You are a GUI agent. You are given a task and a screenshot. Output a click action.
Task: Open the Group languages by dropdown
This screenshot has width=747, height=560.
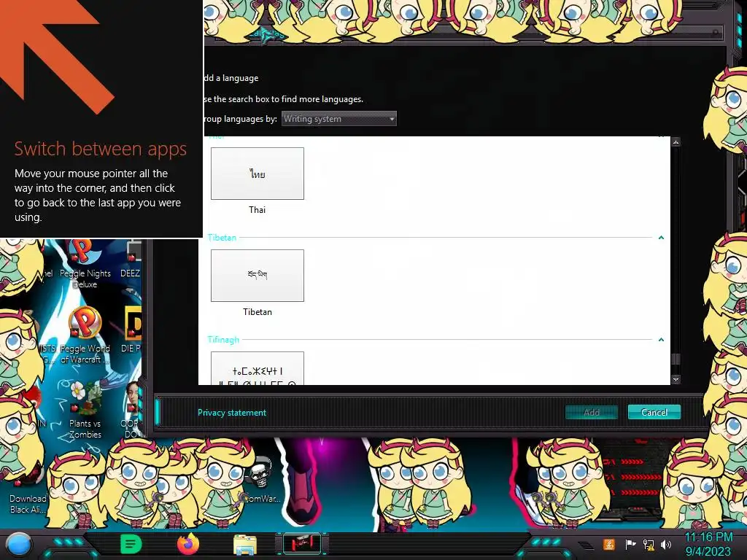pyautogui.click(x=338, y=119)
